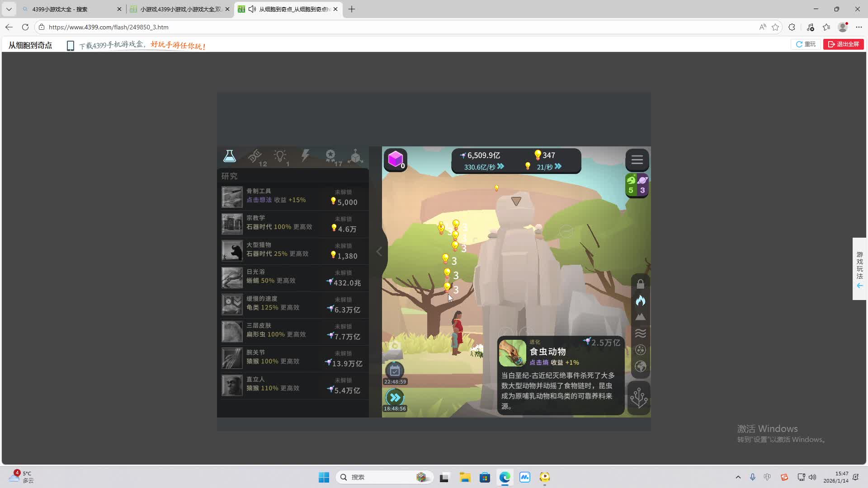868x488 pixels.
Task: Open the evolution tree icon at bottom right
Action: pyautogui.click(x=639, y=398)
